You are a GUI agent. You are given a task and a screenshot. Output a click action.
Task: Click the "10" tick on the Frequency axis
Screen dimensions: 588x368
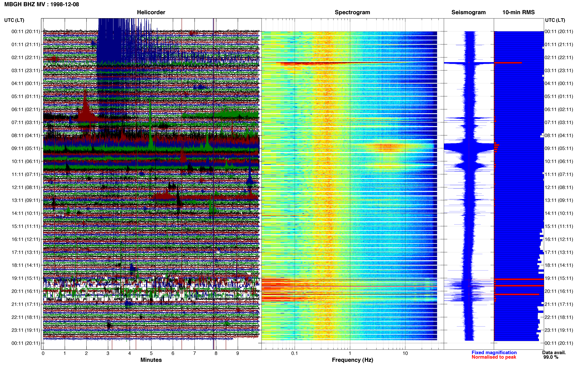[x=405, y=353]
